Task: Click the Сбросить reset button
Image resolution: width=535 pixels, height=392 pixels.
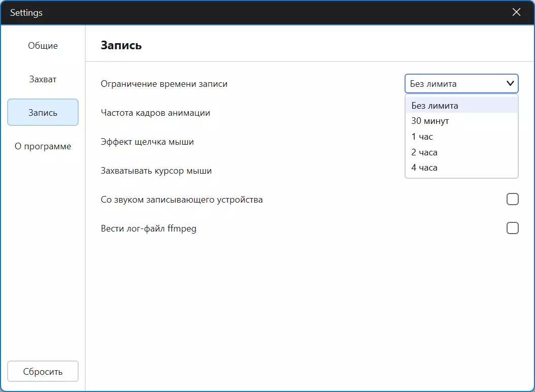Action: click(x=43, y=371)
